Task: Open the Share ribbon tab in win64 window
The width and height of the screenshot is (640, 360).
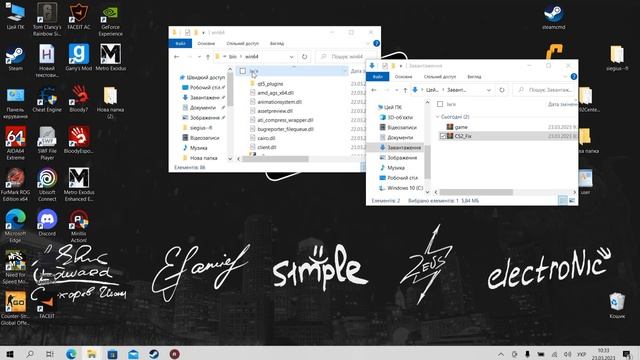Action: coord(242,43)
